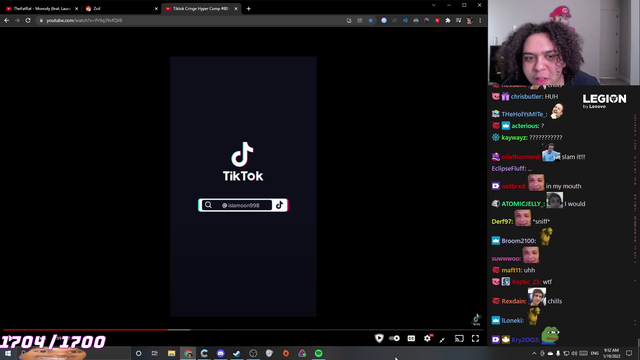Image resolution: width=640 pixels, height=360 pixels.
Task: Cast the video with the Cast icon
Action: click(459, 338)
